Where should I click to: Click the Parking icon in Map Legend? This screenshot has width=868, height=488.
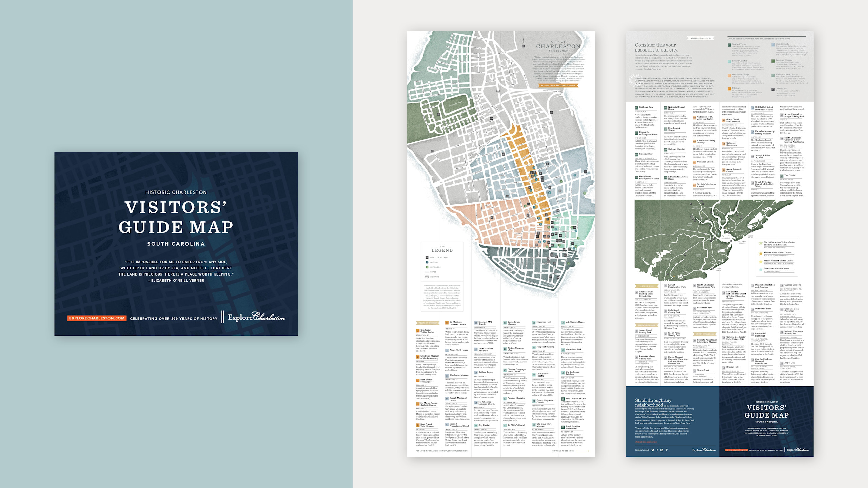pyautogui.click(x=427, y=262)
